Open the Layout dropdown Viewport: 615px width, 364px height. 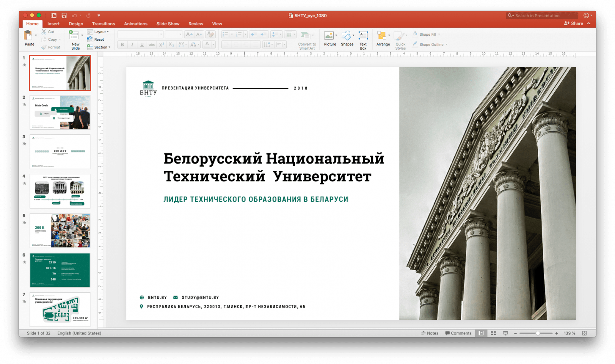98,32
